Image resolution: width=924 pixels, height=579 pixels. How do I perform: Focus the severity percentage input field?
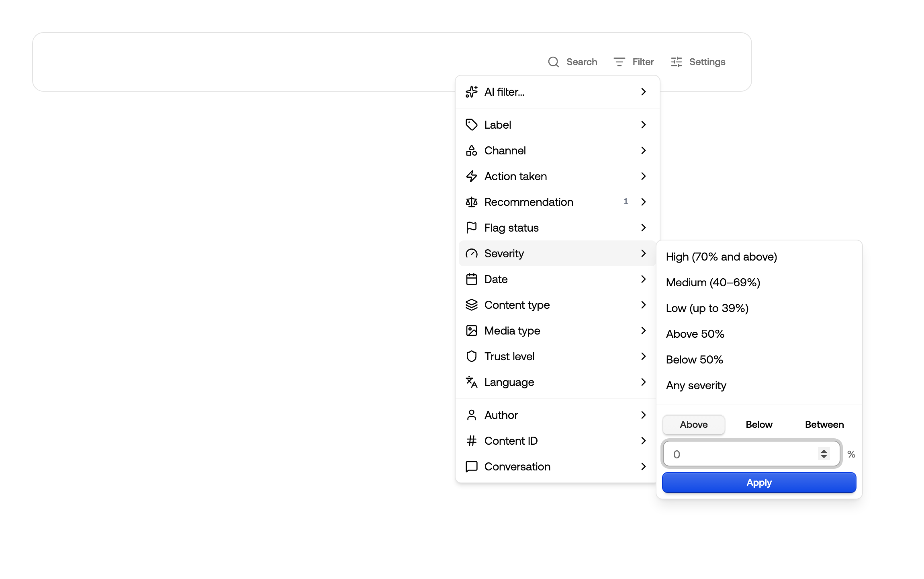pos(751,454)
